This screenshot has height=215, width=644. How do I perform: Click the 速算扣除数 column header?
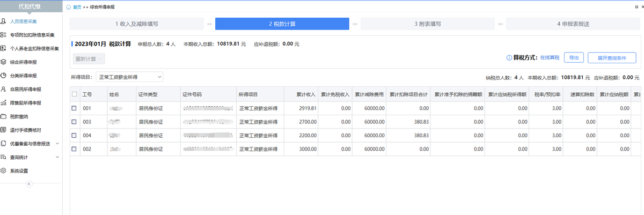[x=581, y=94]
